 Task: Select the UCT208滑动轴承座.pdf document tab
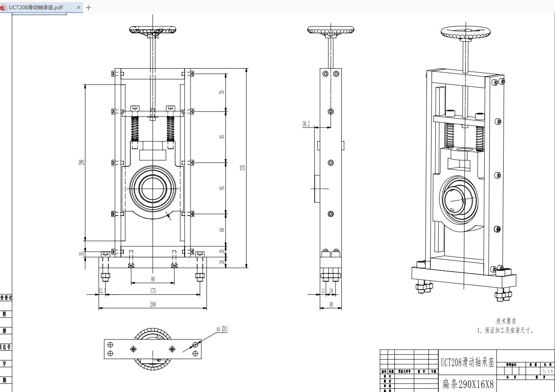tap(41, 7)
